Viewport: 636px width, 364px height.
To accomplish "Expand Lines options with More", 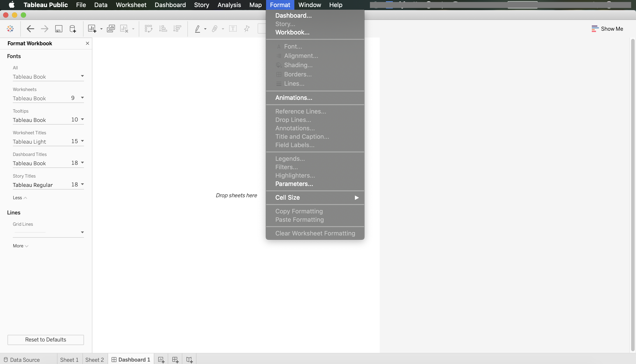I will 21,246.
